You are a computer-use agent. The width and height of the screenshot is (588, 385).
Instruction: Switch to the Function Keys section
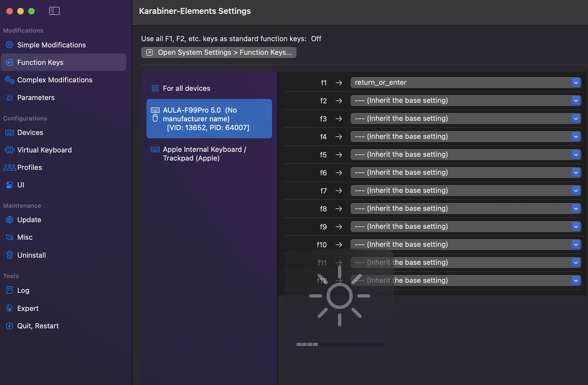pyautogui.click(x=40, y=62)
